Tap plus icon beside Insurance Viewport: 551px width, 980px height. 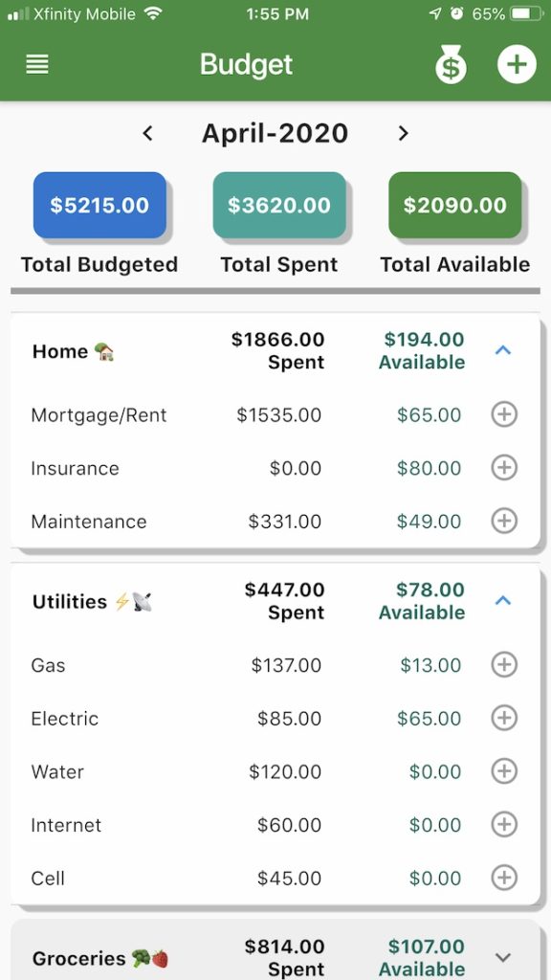[x=504, y=467]
